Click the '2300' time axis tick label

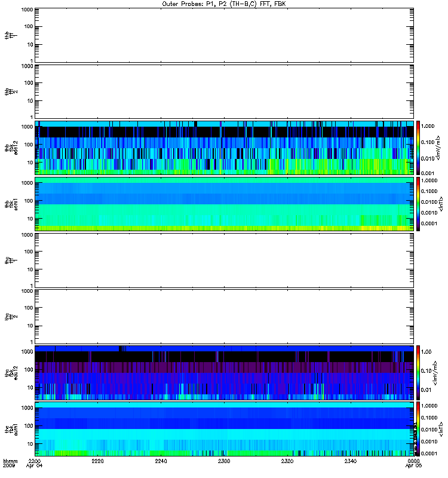pos(224,461)
